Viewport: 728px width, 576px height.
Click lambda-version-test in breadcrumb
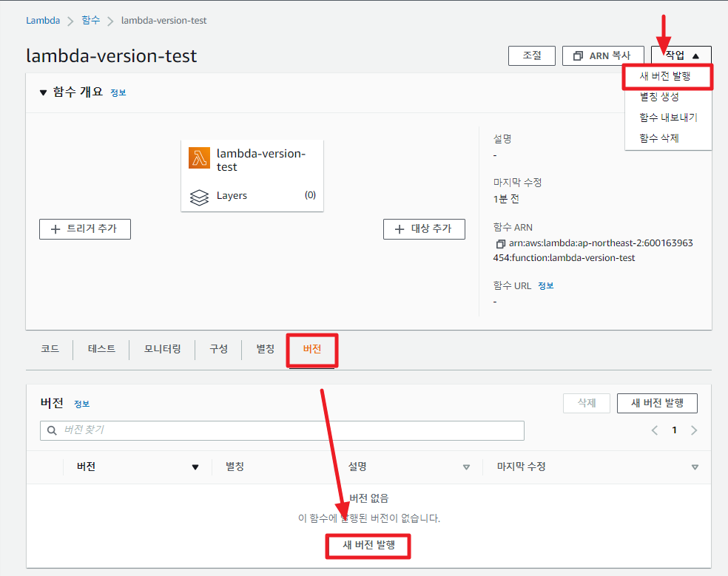coord(164,21)
